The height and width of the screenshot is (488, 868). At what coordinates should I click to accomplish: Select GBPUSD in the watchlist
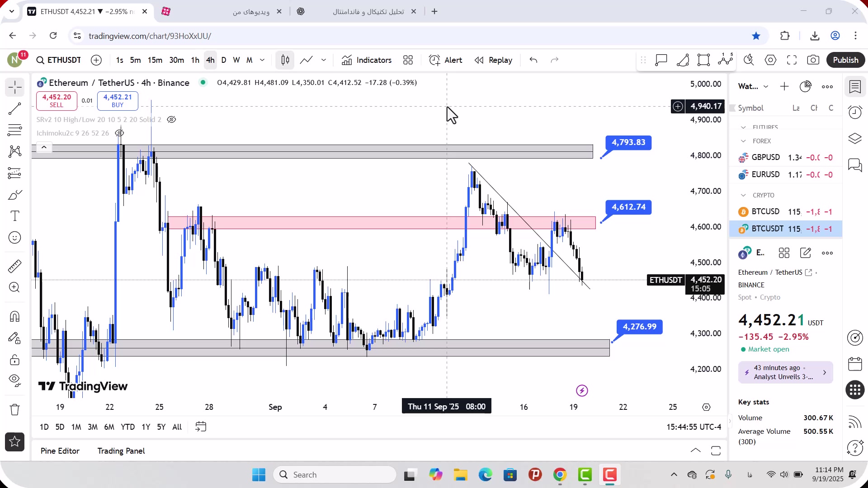[786, 157]
